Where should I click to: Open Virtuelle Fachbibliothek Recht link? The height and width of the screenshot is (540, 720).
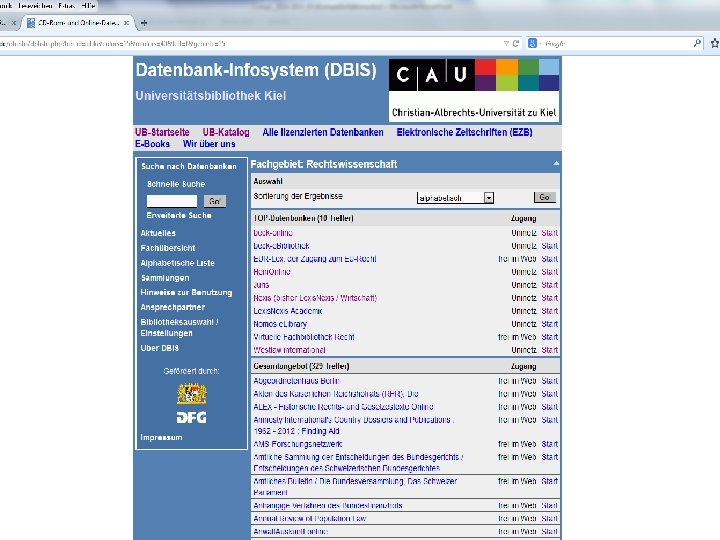coord(304,337)
